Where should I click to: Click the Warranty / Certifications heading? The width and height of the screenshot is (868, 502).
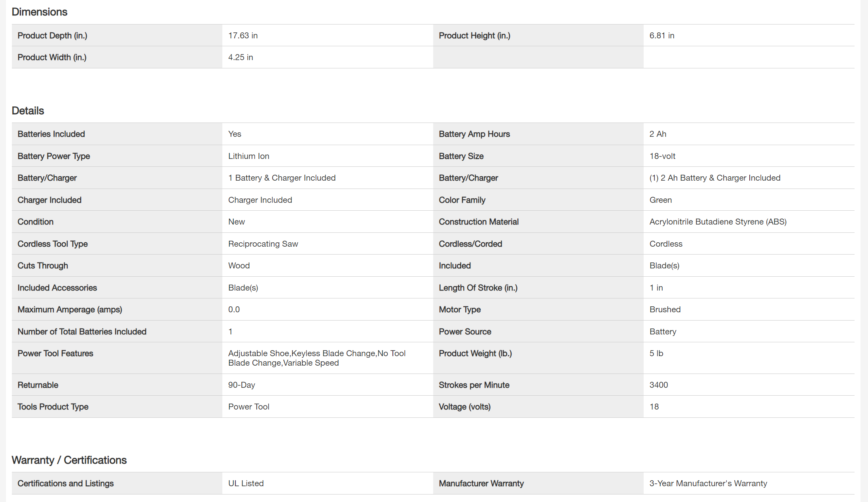[x=69, y=460]
